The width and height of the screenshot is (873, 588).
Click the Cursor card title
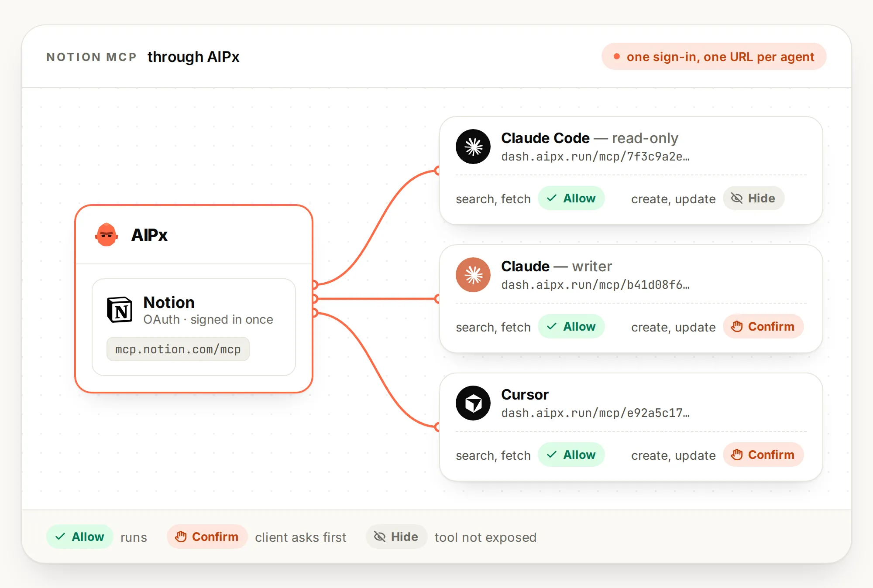click(525, 395)
